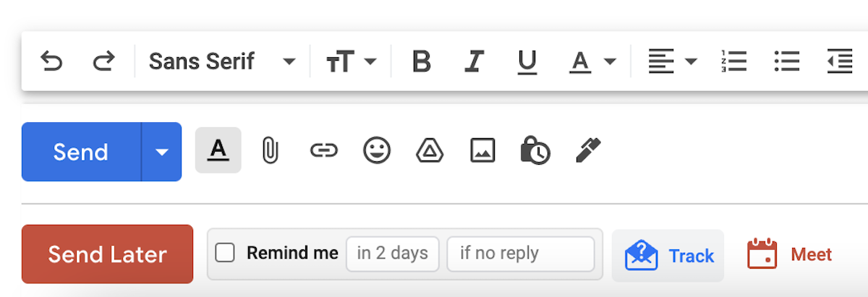Open the text color picker
This screenshot has height=297, width=868.
click(592, 62)
